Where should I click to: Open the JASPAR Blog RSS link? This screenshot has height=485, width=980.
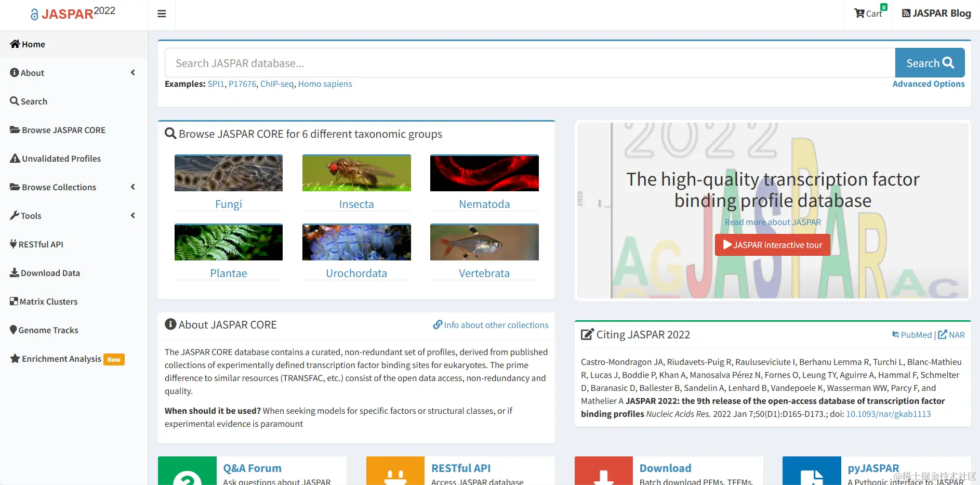pos(936,13)
